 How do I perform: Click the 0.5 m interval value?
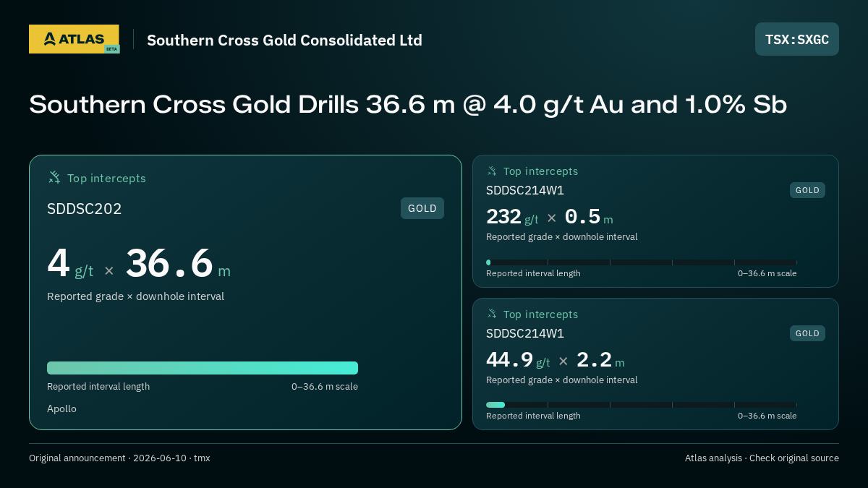tap(589, 217)
